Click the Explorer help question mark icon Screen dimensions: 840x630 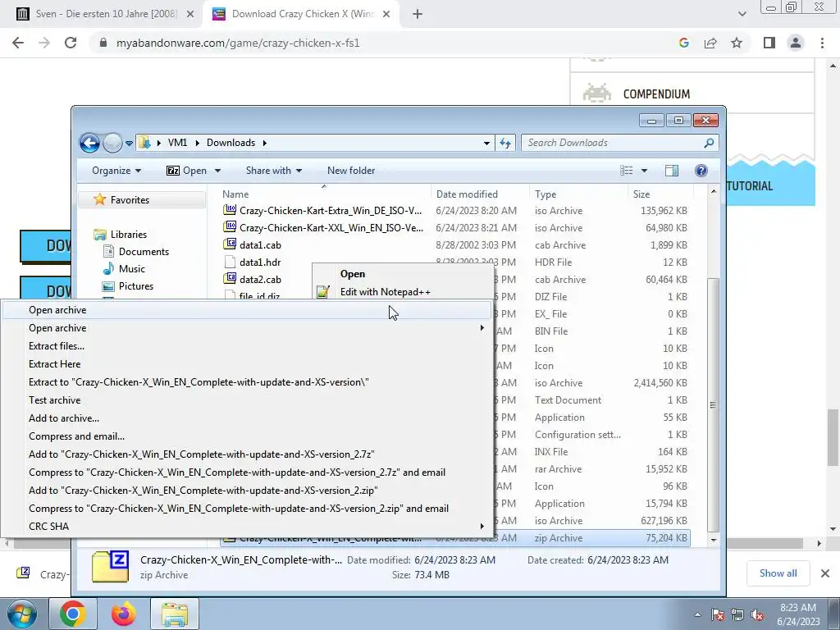point(701,171)
